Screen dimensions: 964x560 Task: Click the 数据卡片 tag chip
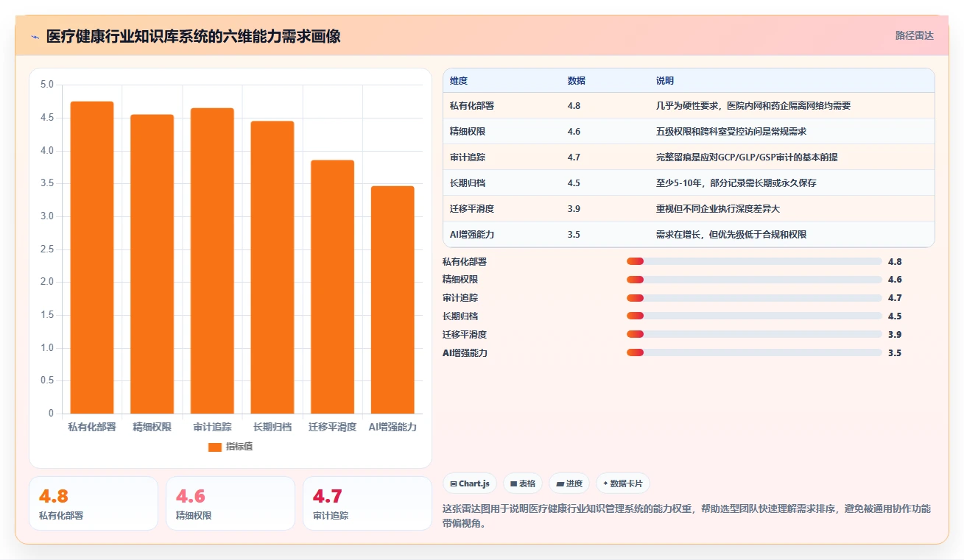623,483
